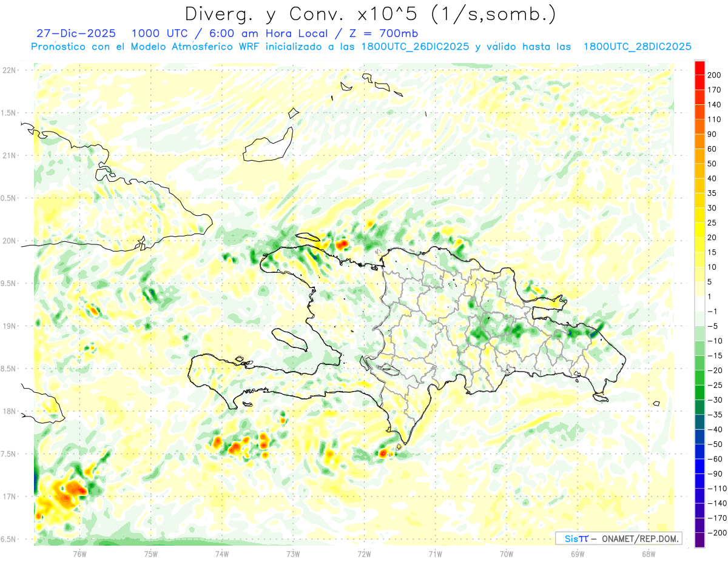Click the colorbar value 50
This screenshot has width=728, height=562.
pos(712,164)
